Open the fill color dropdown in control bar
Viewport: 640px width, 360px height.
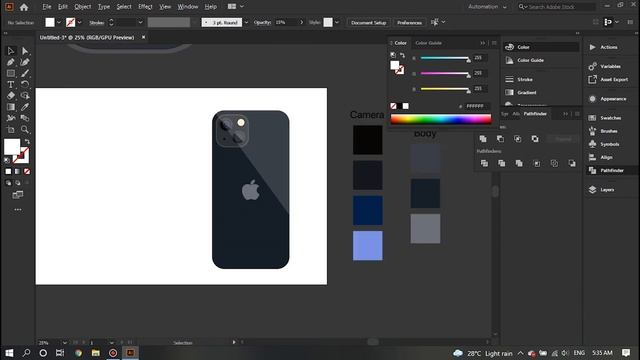(x=59, y=22)
